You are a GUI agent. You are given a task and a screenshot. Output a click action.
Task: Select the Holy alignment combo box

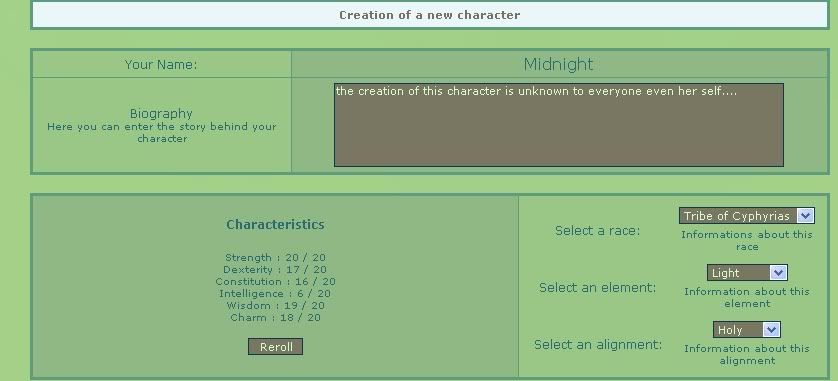pyautogui.click(x=747, y=330)
